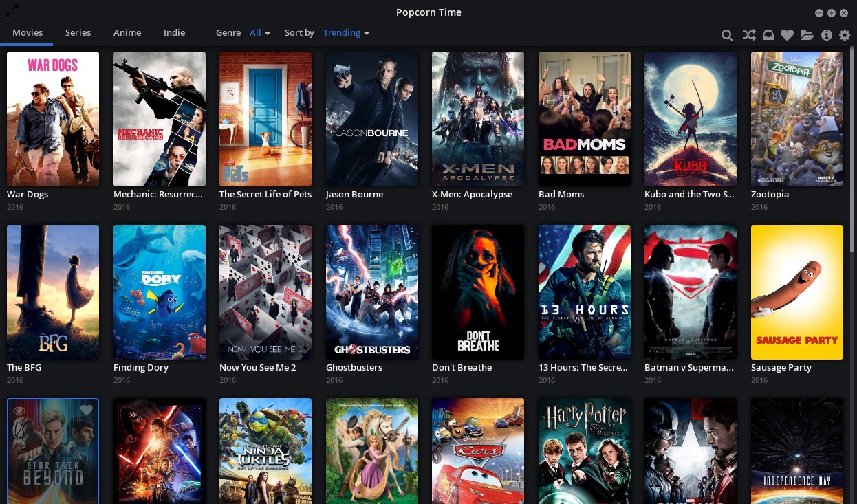The width and height of the screenshot is (857, 504).
Task: Click the "2016" year under Zootopia
Action: click(x=759, y=207)
